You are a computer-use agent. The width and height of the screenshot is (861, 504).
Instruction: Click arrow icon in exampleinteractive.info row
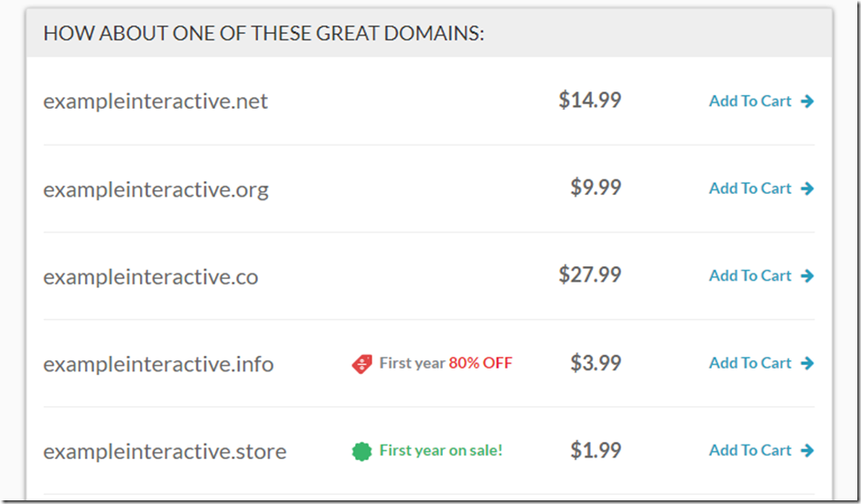pyautogui.click(x=807, y=363)
